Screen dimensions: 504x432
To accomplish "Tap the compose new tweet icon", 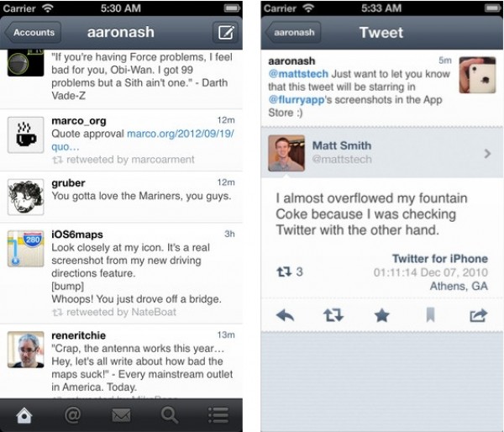I will [225, 32].
